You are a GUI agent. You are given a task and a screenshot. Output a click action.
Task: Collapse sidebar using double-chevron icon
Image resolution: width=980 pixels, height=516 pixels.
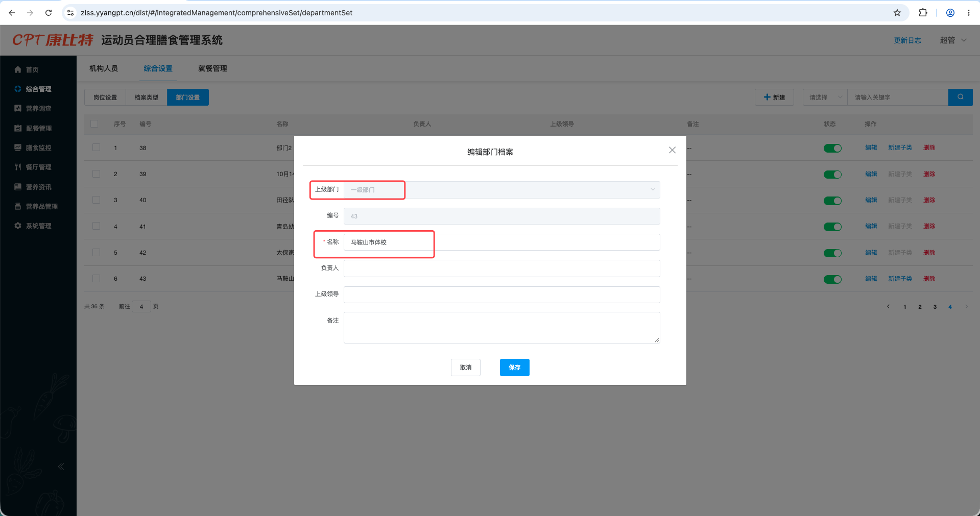point(61,466)
